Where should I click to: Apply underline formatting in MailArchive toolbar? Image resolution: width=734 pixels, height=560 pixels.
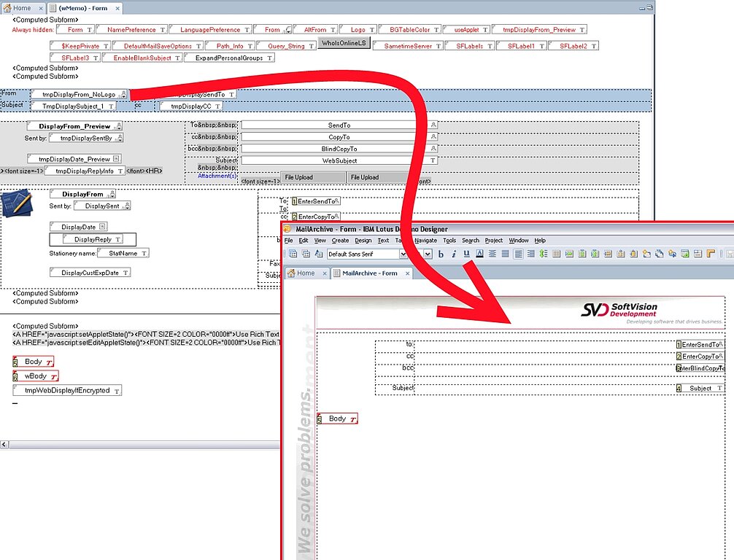point(466,254)
